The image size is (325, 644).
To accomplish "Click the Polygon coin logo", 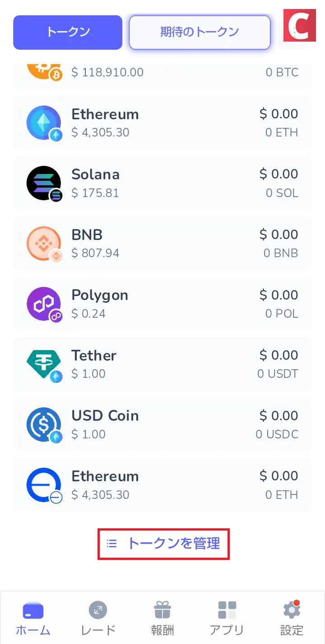I will pyautogui.click(x=44, y=304).
